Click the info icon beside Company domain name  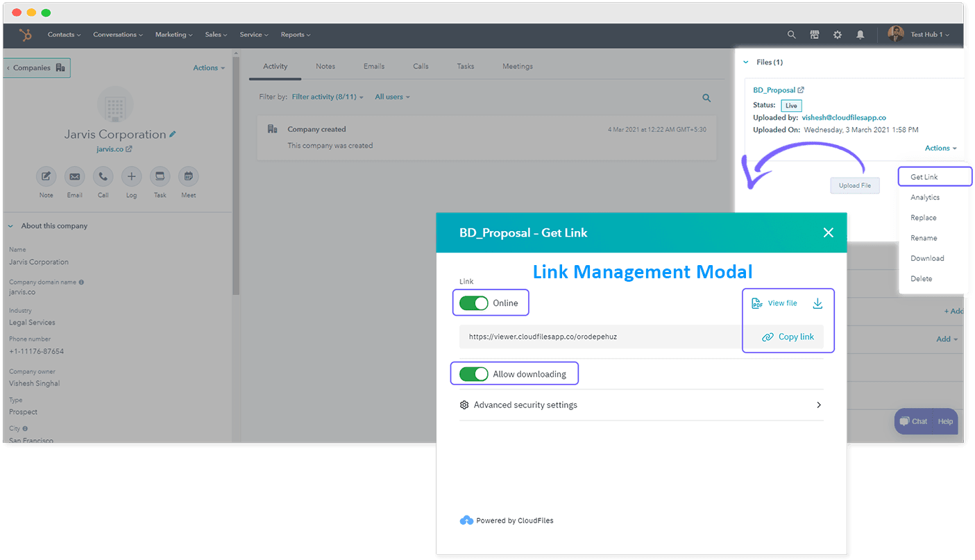coord(81,282)
